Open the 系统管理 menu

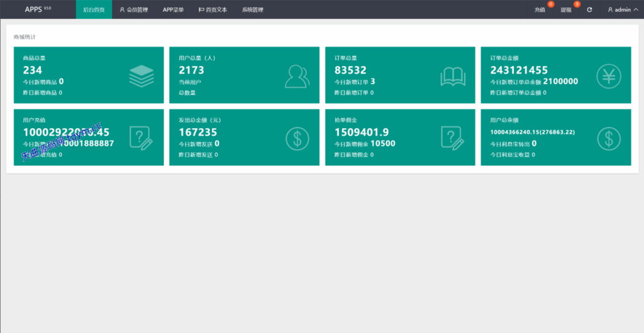click(252, 10)
